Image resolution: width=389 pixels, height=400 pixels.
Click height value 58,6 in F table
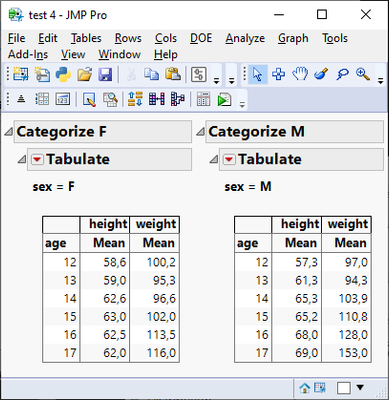click(115, 262)
